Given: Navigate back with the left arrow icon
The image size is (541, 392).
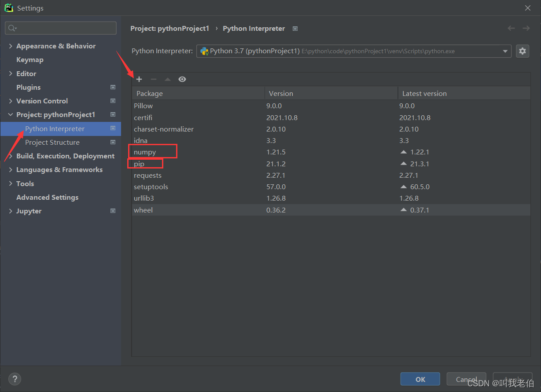Looking at the screenshot, I should pyautogui.click(x=511, y=28).
